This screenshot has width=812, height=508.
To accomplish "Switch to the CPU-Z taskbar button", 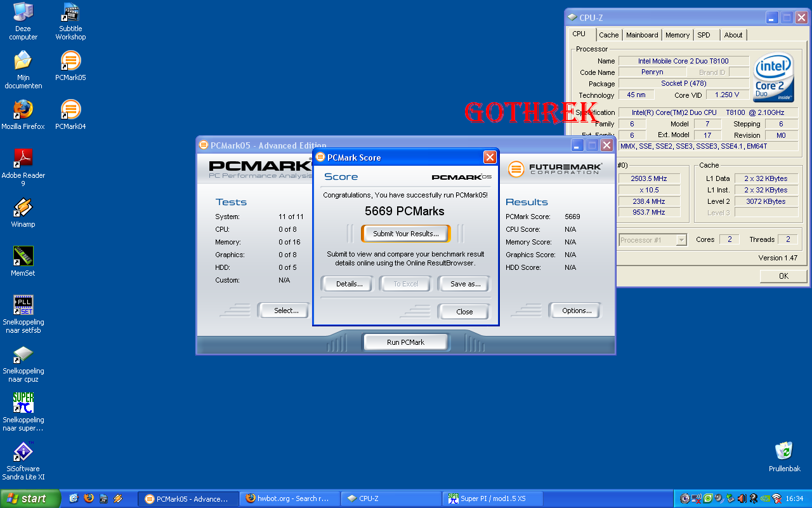I will (x=391, y=499).
